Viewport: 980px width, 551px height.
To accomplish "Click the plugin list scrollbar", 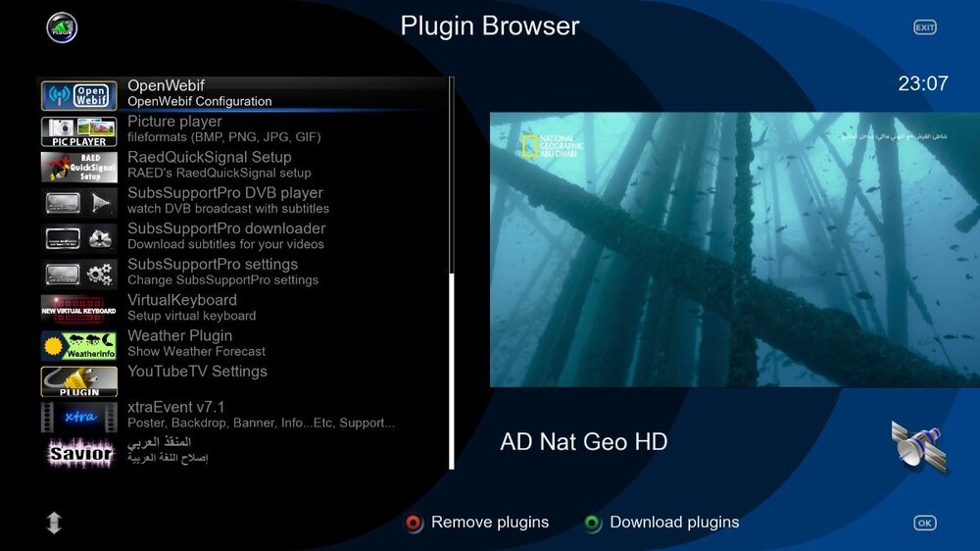I will pyautogui.click(x=451, y=273).
